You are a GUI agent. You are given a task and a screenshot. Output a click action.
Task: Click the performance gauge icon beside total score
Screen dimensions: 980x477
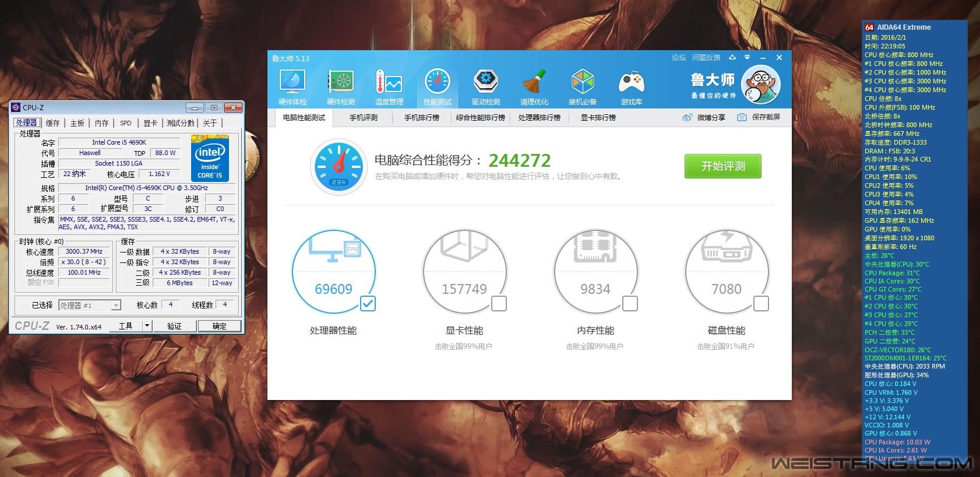pyautogui.click(x=339, y=166)
